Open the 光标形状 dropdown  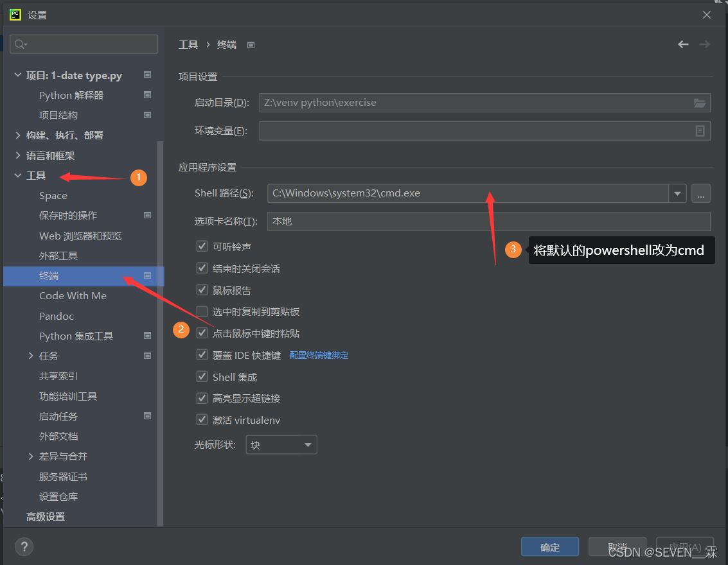pyautogui.click(x=281, y=445)
